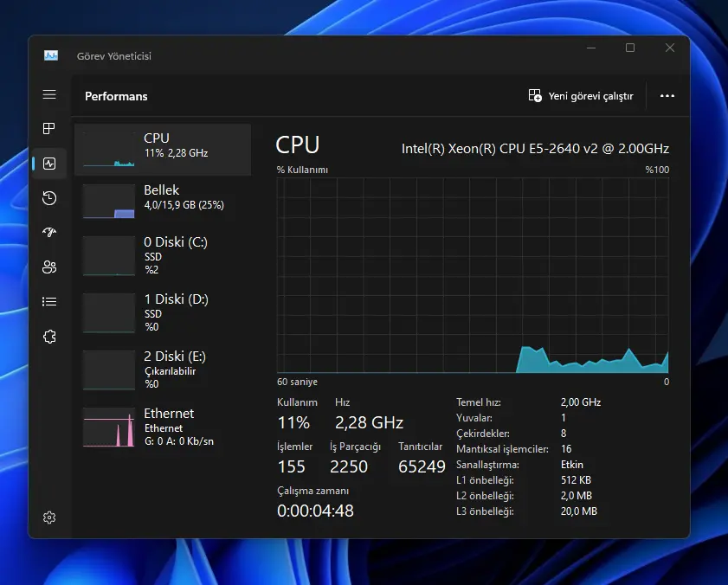The height and width of the screenshot is (585, 728).
Task: Select the CPU item in performance list
Action: 163,150
